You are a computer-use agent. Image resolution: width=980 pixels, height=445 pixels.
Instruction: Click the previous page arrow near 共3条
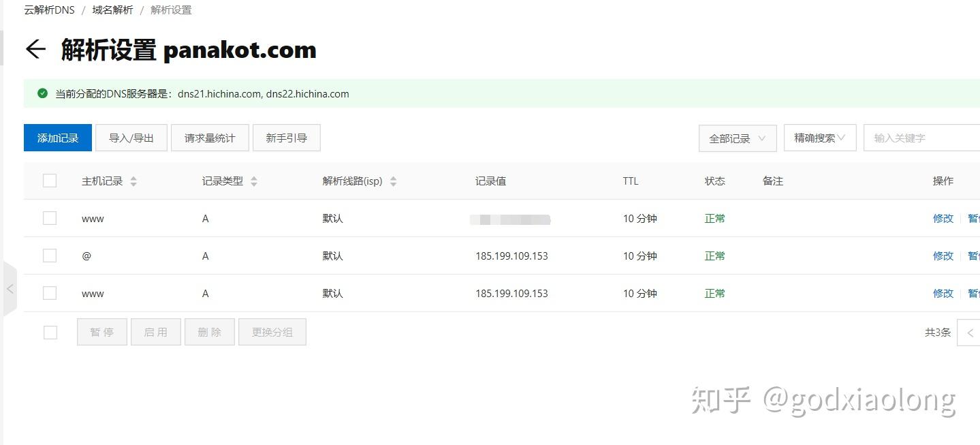pos(970,333)
